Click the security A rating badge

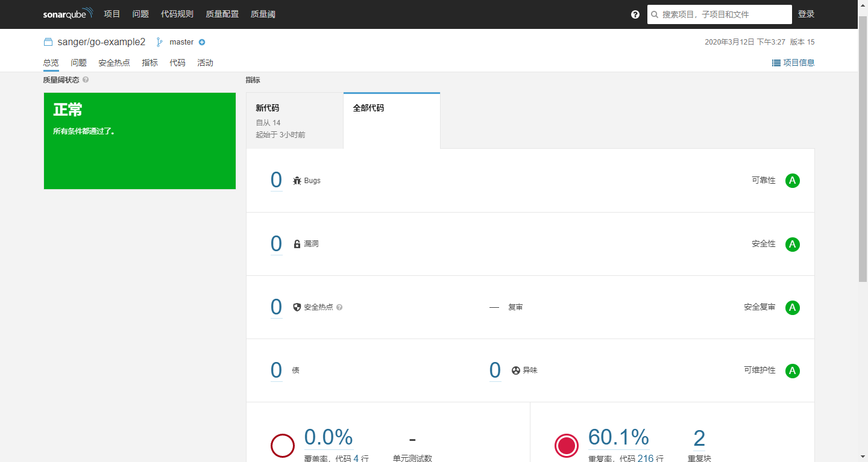(792, 244)
